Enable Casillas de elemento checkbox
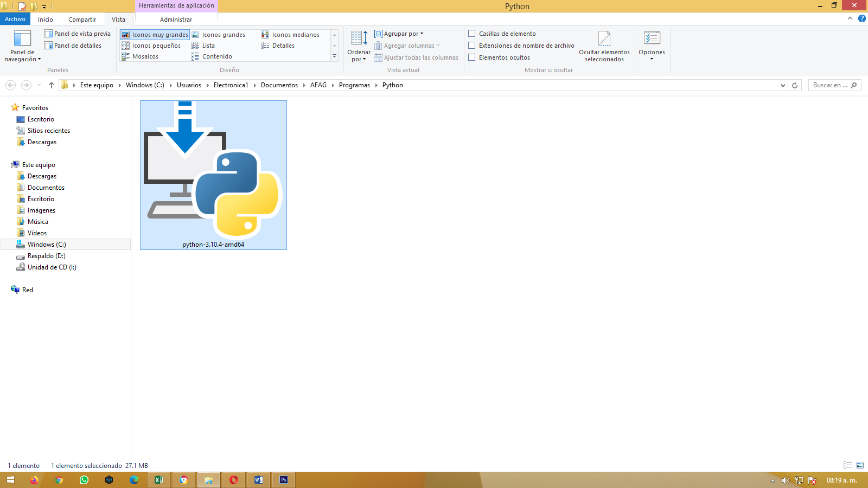868x488 pixels. 472,34
